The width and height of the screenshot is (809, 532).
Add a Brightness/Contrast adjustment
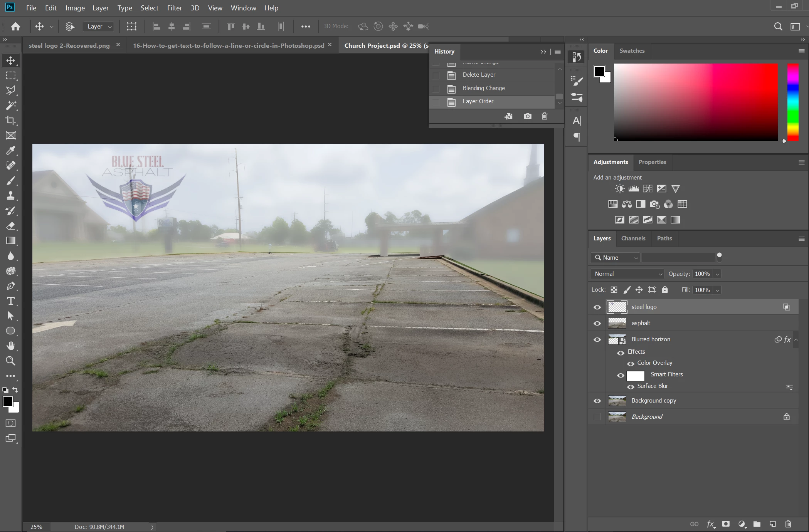point(619,189)
